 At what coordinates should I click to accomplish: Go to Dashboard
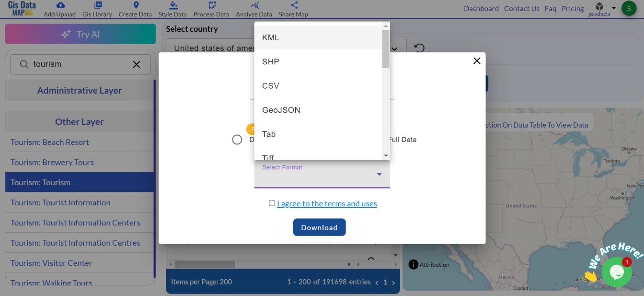(x=481, y=9)
